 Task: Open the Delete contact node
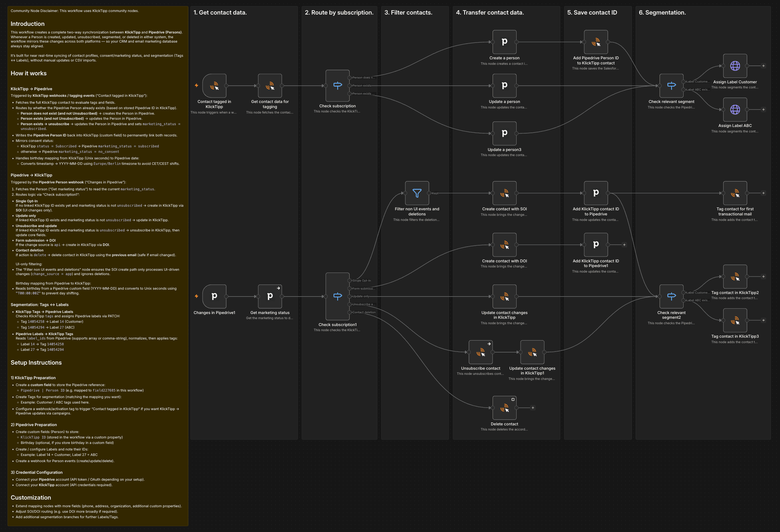point(504,408)
